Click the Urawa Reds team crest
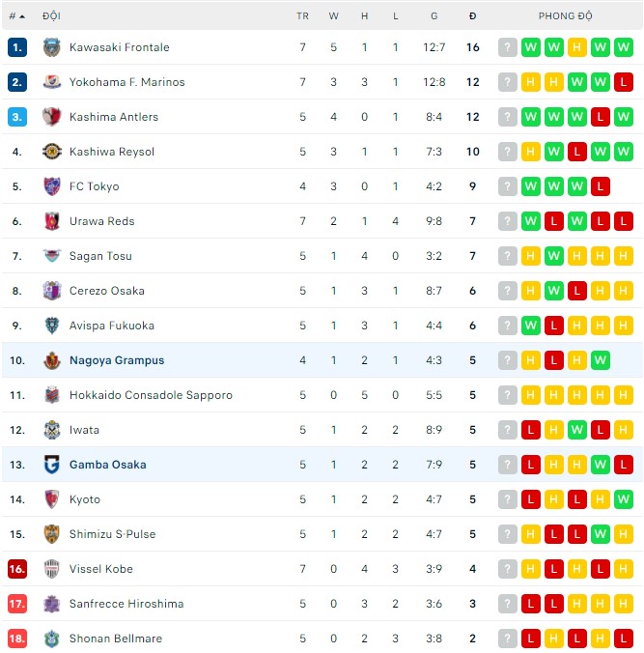This screenshot has height=653, width=644. pyautogui.click(x=51, y=221)
